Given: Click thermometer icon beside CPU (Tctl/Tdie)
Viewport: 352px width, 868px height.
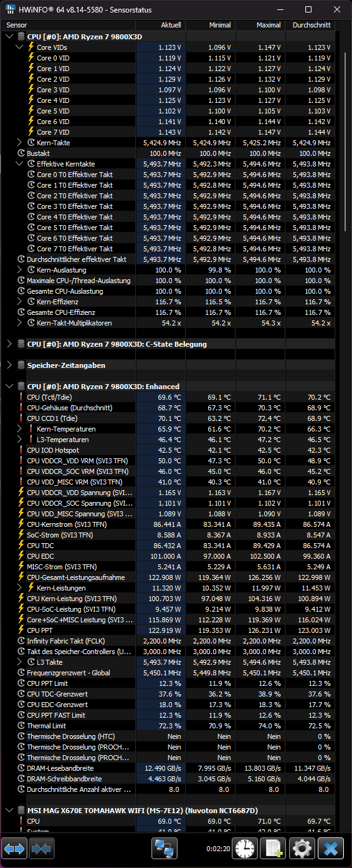Looking at the screenshot, I should (x=21, y=397).
